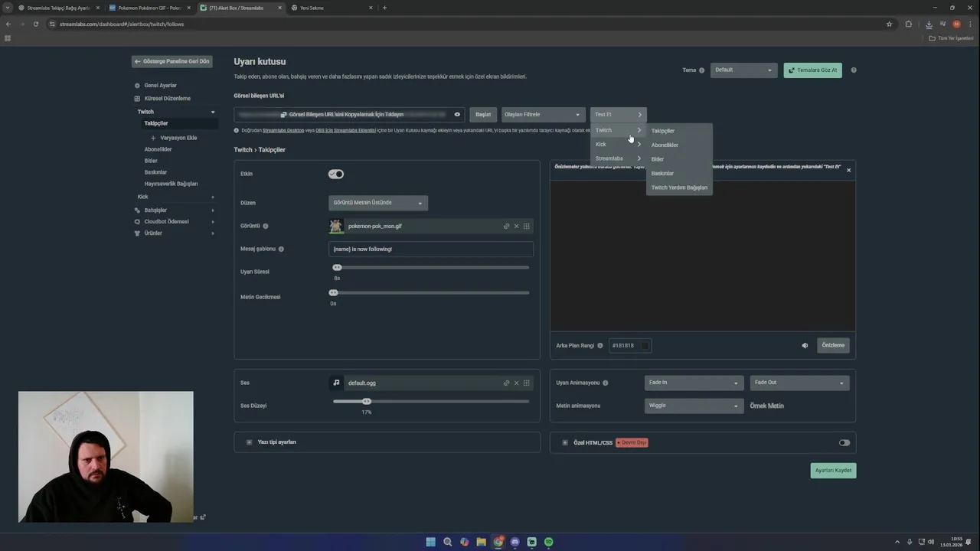The image size is (980, 551).
Task: Click Gösterge Paneline Geri Dön button
Action: [171, 61]
